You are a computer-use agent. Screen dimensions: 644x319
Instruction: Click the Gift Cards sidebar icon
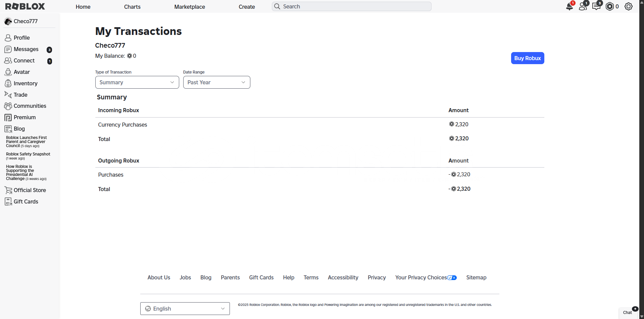pyautogui.click(x=8, y=202)
